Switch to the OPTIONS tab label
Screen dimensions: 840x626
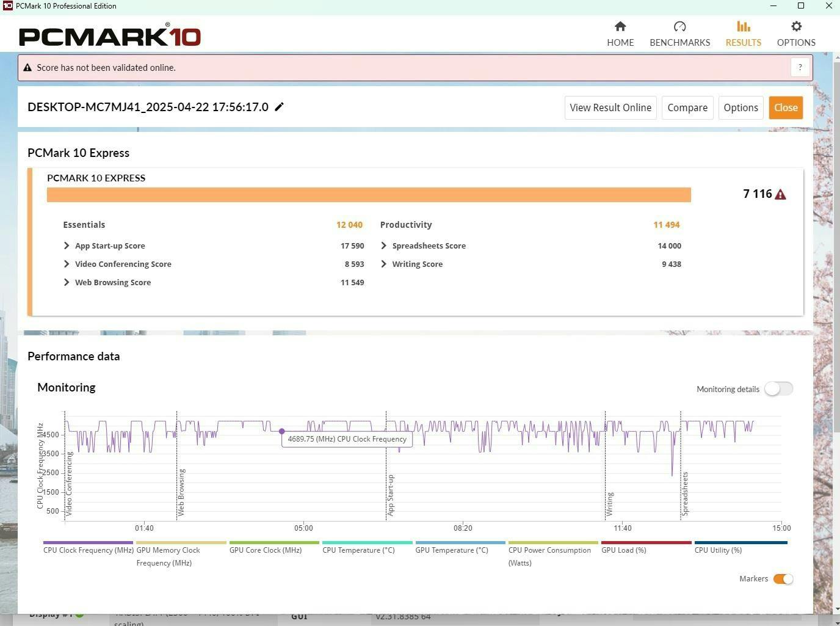click(796, 42)
